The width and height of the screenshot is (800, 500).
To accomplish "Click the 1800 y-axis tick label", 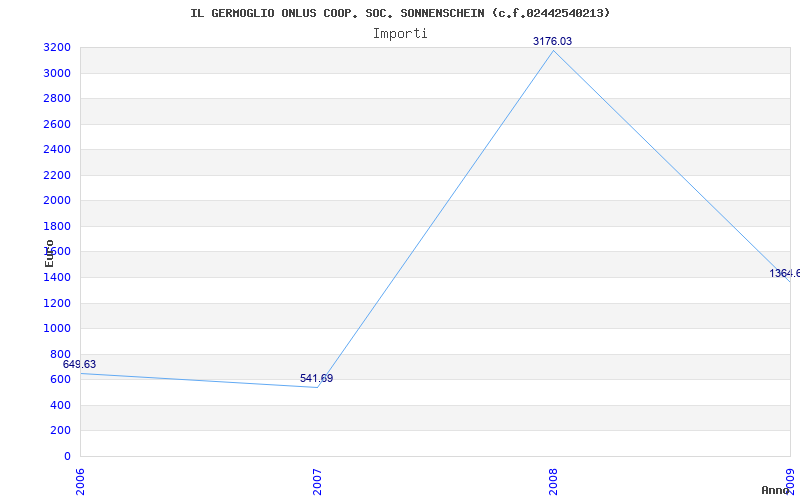I will pyautogui.click(x=57, y=227).
